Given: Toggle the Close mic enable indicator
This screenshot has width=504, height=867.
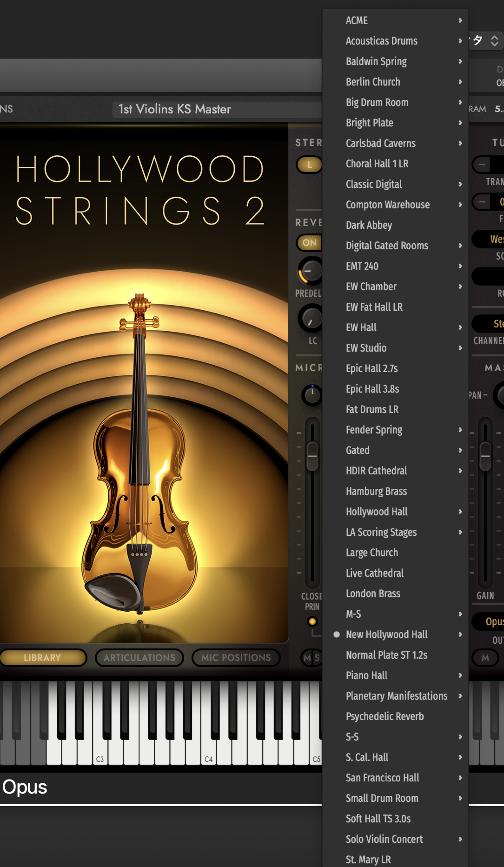Looking at the screenshot, I should pyautogui.click(x=312, y=622).
